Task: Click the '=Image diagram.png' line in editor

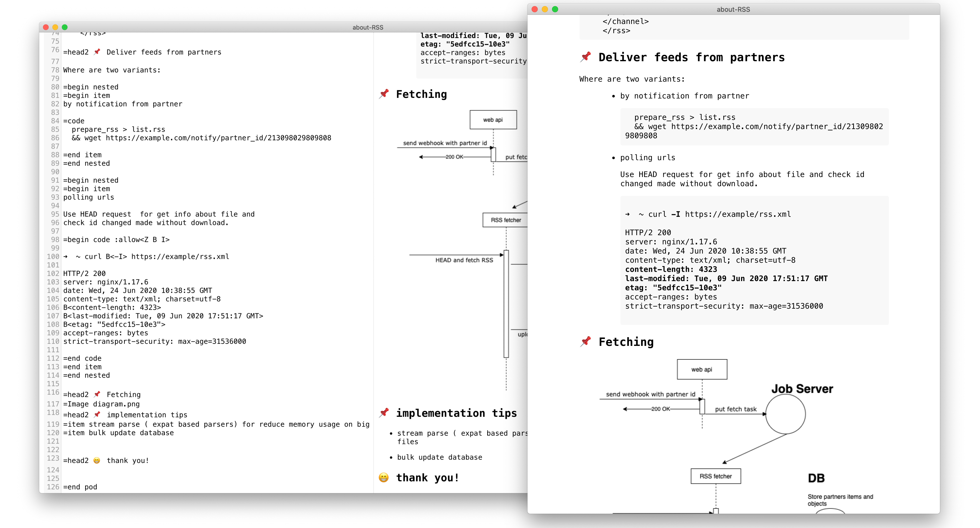Action: 102,404
